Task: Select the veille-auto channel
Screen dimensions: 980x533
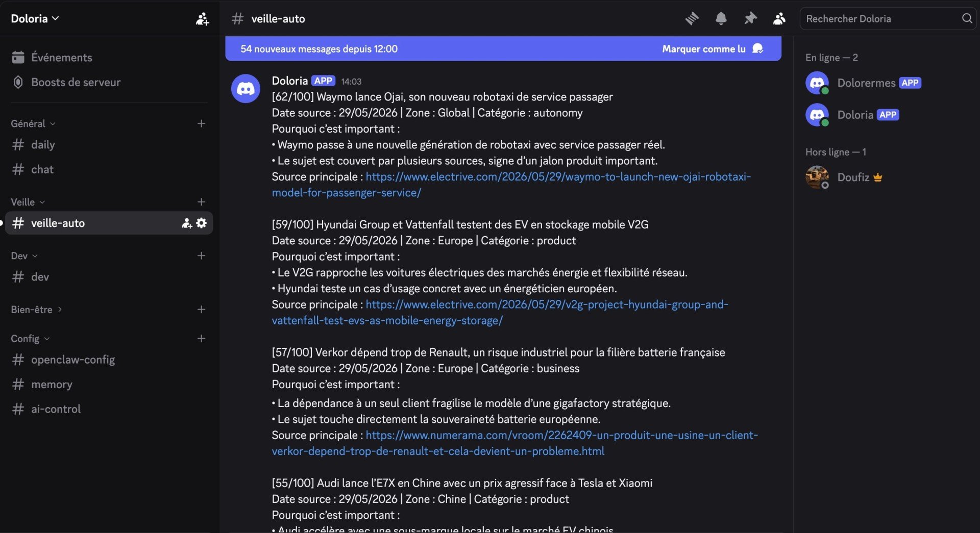Action: [109, 223]
